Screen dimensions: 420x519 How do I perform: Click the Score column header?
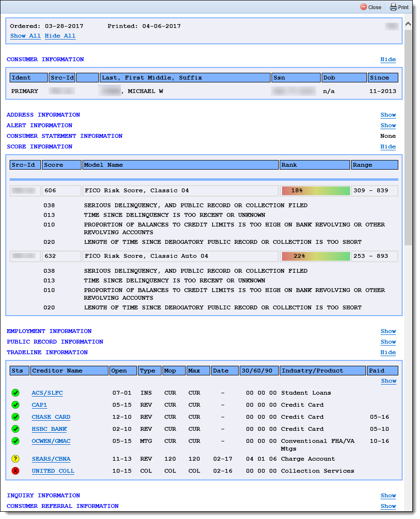(62, 165)
